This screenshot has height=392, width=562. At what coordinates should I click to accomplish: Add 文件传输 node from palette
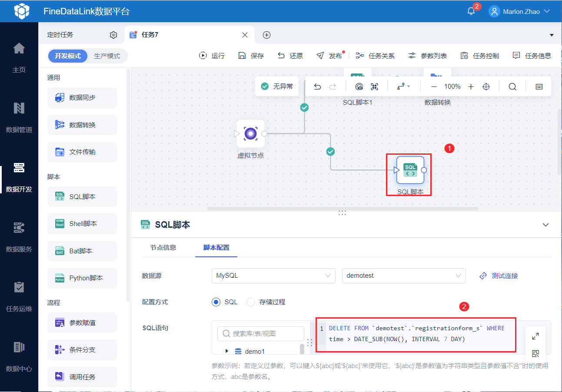[82, 152]
